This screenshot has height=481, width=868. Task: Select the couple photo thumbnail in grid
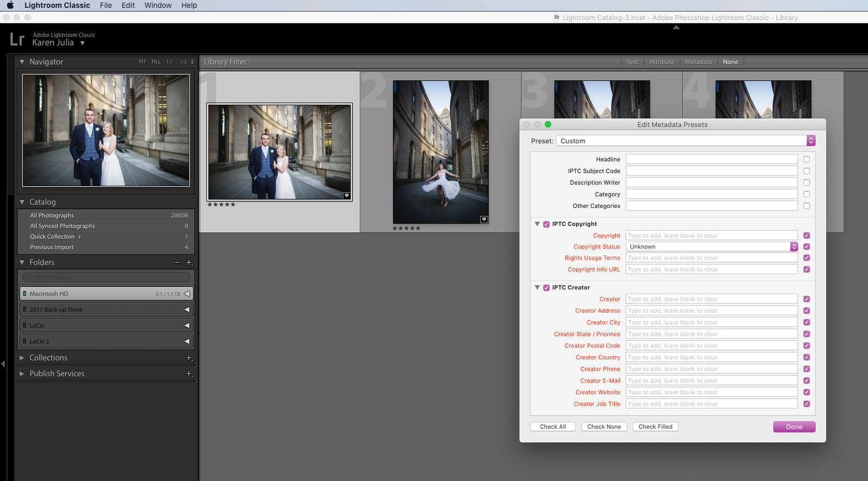(x=279, y=152)
